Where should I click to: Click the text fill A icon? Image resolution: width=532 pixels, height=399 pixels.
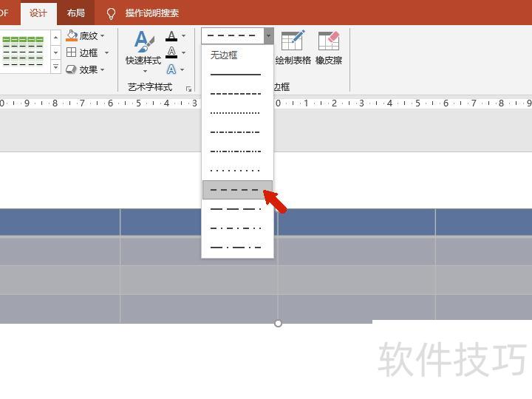[171, 36]
